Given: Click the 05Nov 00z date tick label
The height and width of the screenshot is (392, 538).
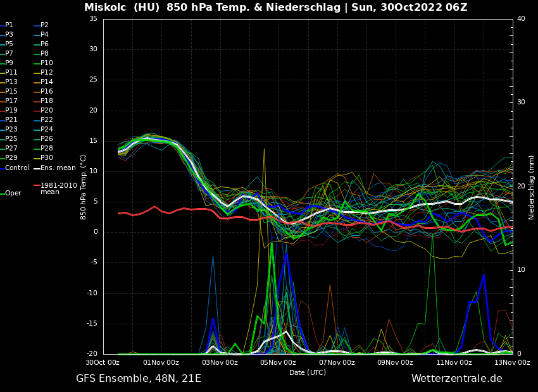Looking at the screenshot, I should tap(278, 363).
